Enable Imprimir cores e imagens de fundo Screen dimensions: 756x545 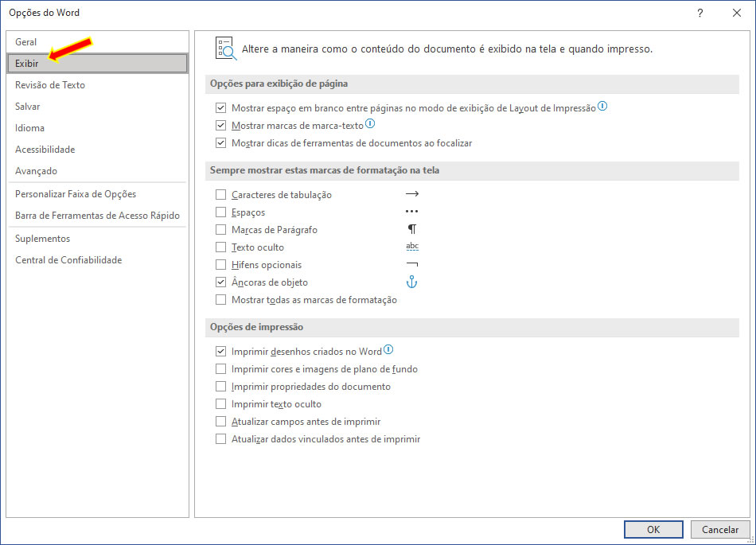[220, 368]
